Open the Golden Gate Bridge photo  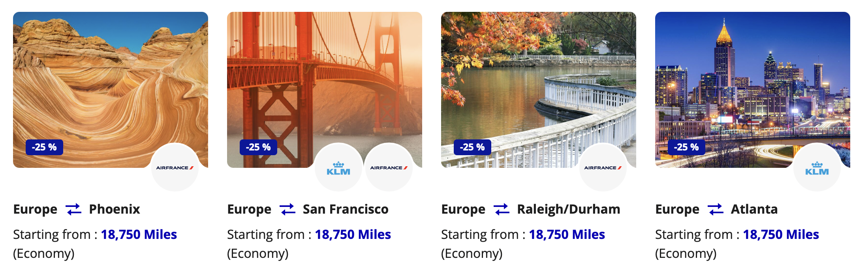(x=325, y=79)
